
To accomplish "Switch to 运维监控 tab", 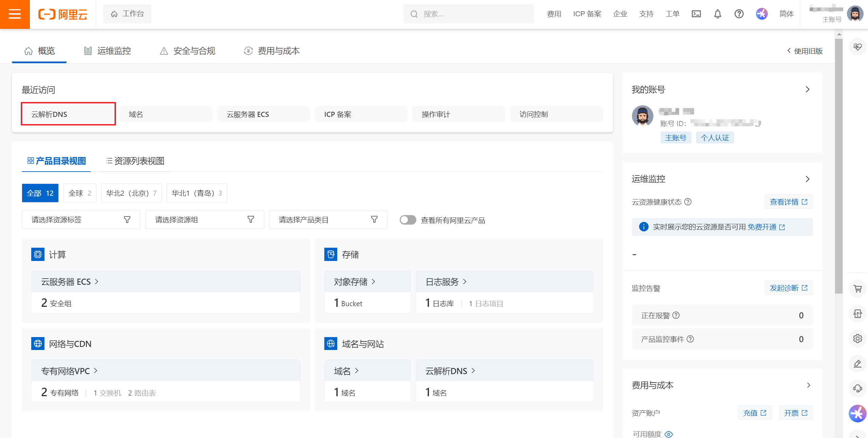I will (x=107, y=51).
